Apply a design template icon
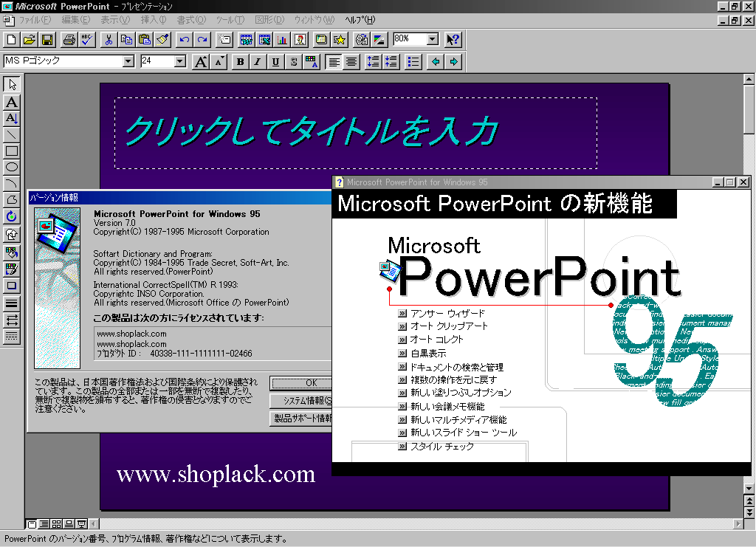 (321, 40)
